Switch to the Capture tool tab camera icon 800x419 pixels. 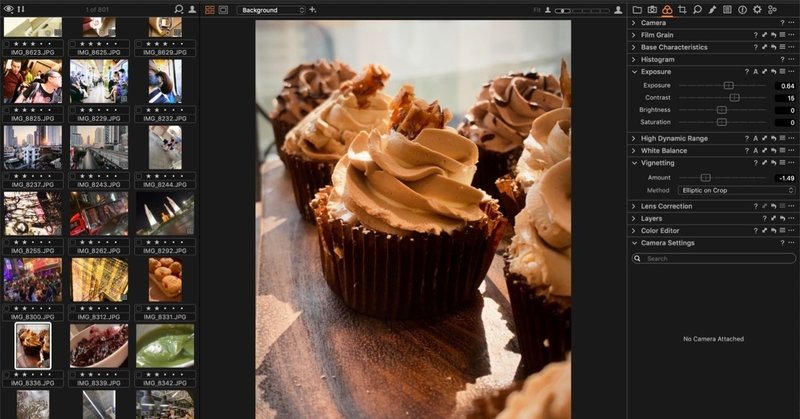pos(652,10)
